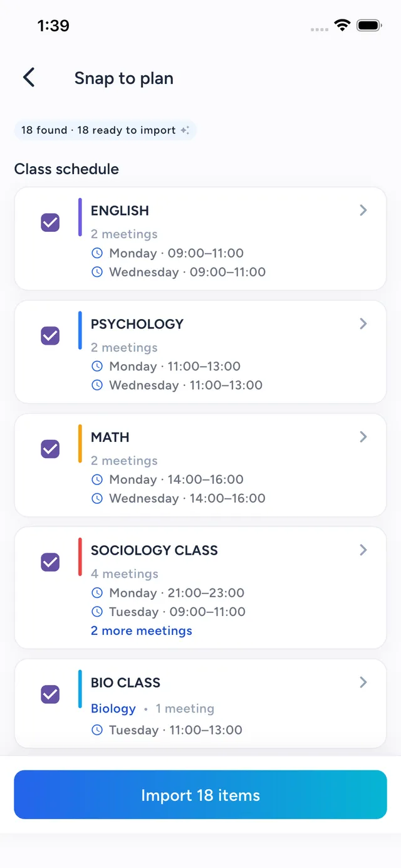The width and height of the screenshot is (401, 868).
Task: Tap the sparkle icon in the found badge
Action: tap(185, 130)
